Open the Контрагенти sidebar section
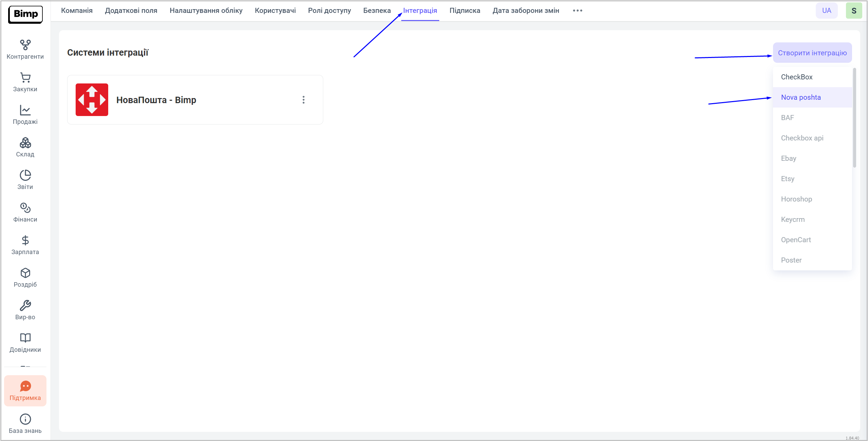The width and height of the screenshot is (868, 441). coord(25,50)
